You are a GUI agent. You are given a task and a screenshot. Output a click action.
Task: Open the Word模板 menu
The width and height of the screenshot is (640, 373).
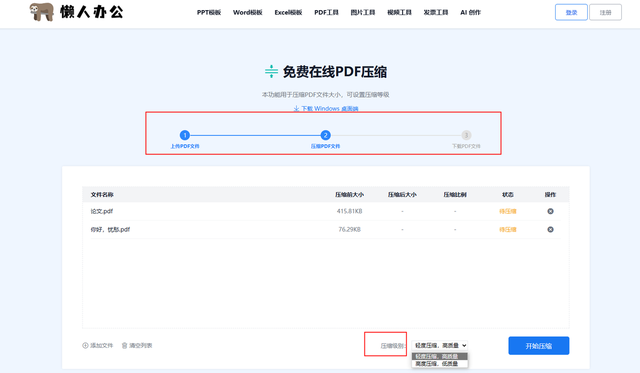click(247, 12)
